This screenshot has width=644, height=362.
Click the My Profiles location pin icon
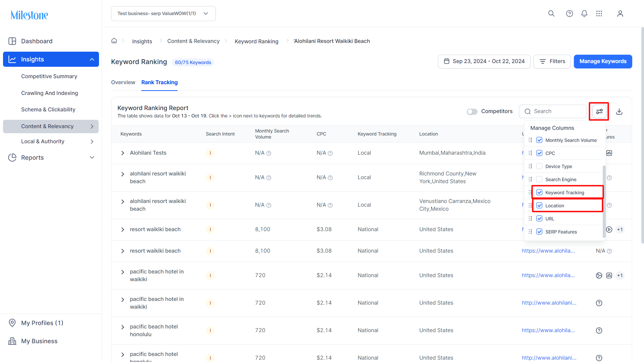pos(12,323)
